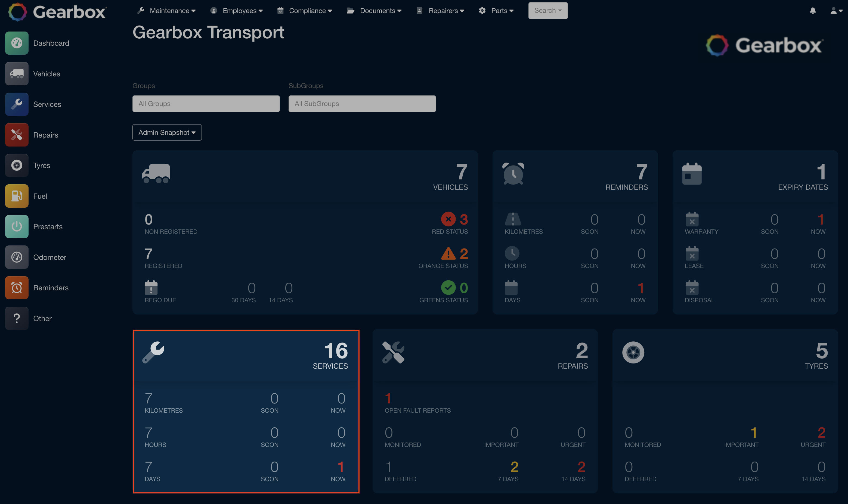Click the 1 Open Fault Reports count
The height and width of the screenshot is (504, 848).
point(388,398)
